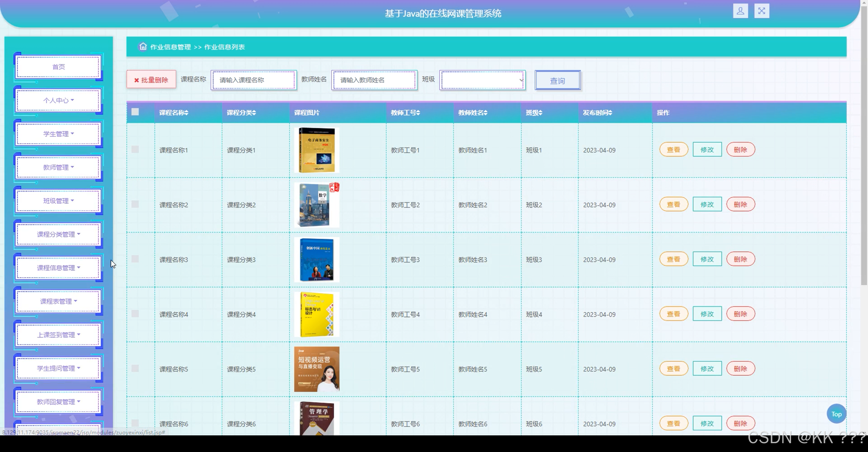Click the 短视频运营 book cover thumbnail
The height and width of the screenshot is (452, 868).
pos(316,369)
